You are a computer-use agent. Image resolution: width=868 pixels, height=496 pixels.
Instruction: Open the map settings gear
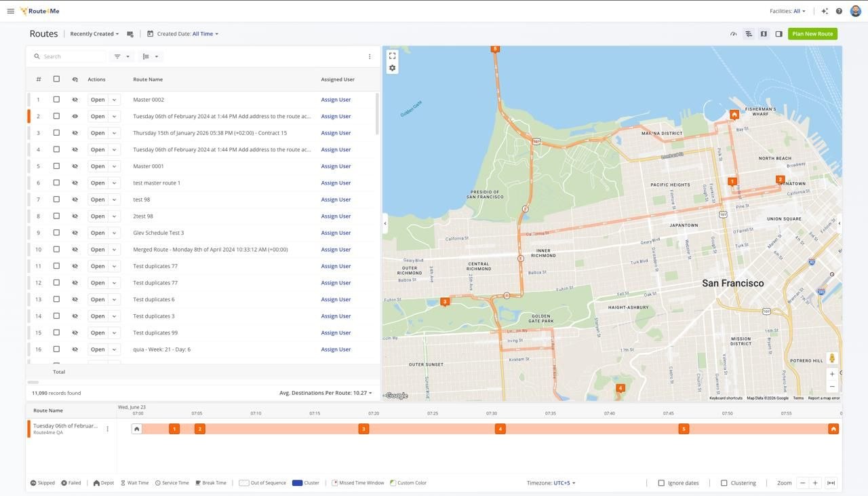tap(392, 68)
